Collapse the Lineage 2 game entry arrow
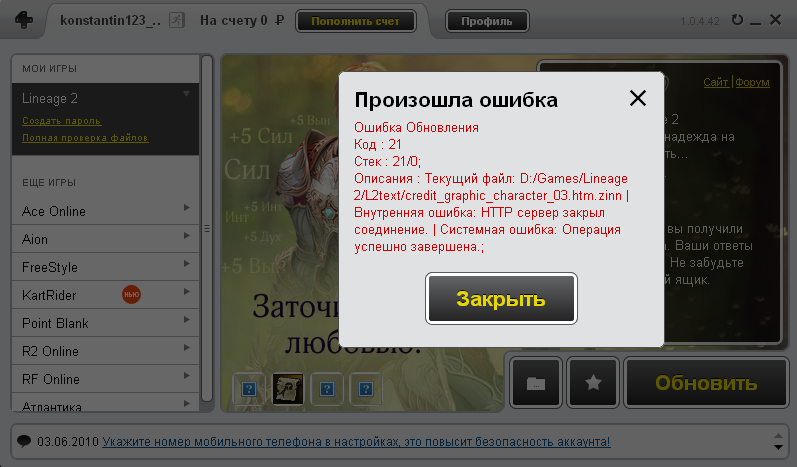This screenshot has width=797, height=467. pyautogui.click(x=187, y=94)
